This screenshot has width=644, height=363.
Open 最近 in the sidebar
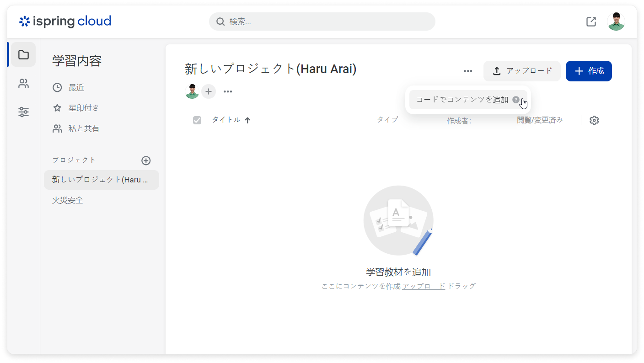pyautogui.click(x=76, y=87)
